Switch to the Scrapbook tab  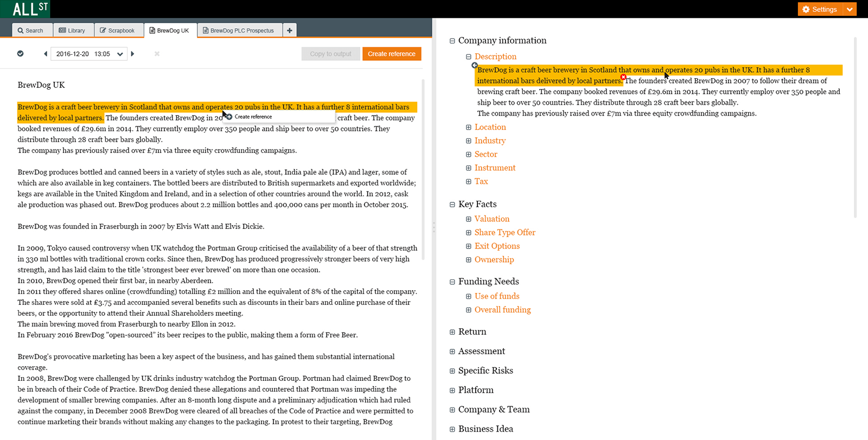point(117,30)
